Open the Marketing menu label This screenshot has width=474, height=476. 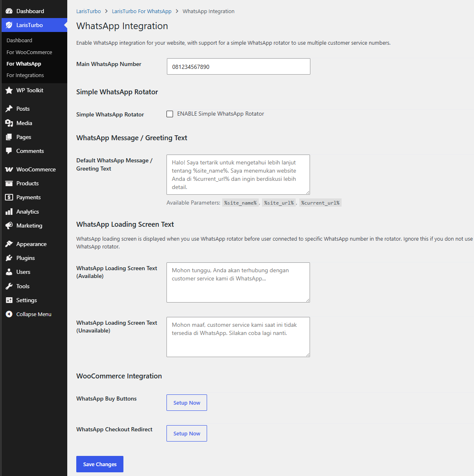29,225
